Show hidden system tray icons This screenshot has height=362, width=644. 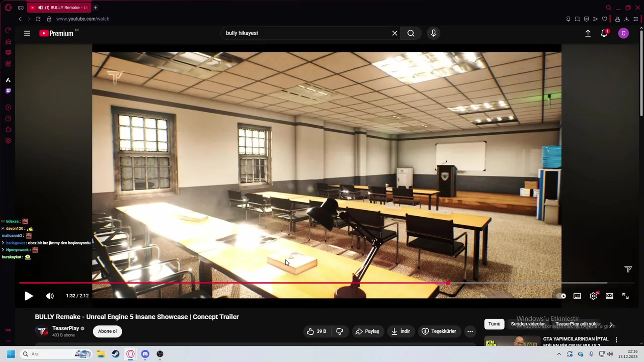point(559,354)
